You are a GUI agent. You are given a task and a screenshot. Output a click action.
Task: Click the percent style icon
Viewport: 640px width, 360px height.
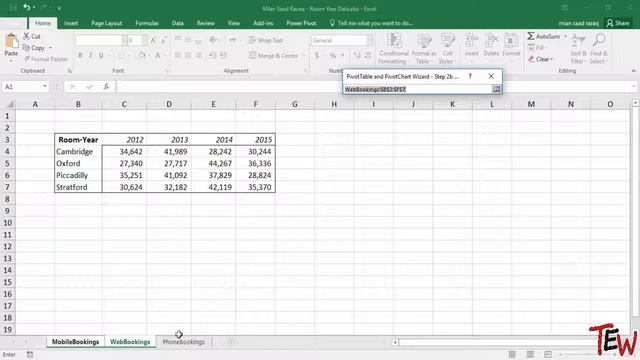(333, 55)
